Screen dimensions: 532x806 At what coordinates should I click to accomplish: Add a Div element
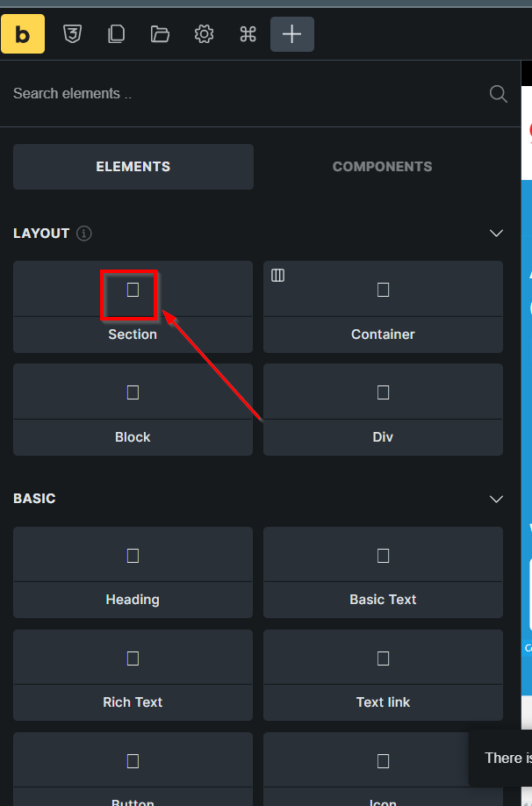383,410
